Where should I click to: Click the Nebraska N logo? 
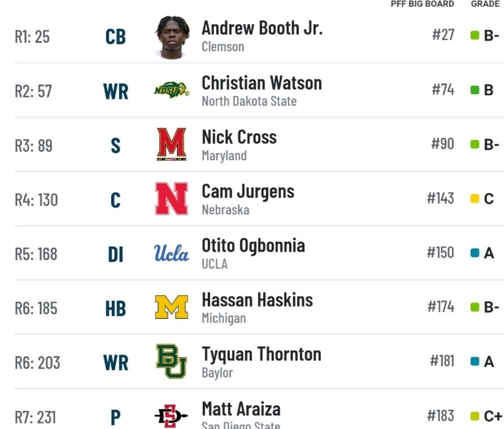(172, 199)
